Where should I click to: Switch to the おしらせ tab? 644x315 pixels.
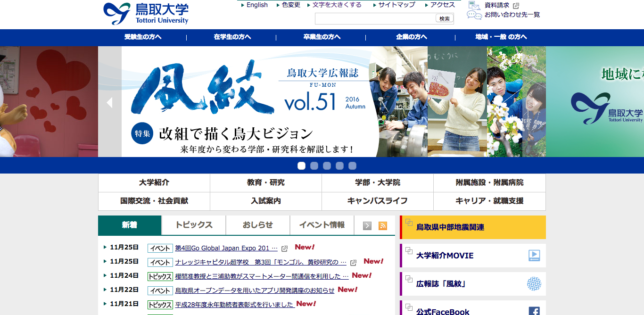(x=258, y=225)
